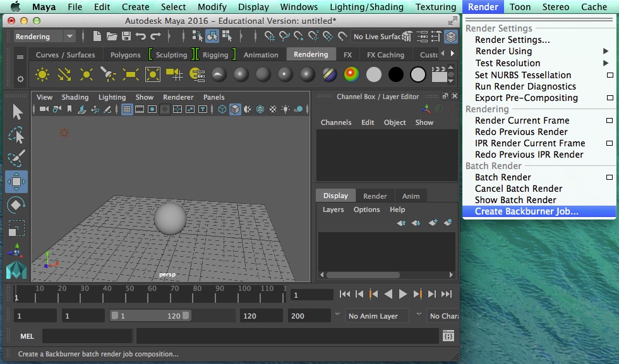Choose Create Backburner Job from Render menu
Viewport: 619px width, 364px height.
(539, 211)
